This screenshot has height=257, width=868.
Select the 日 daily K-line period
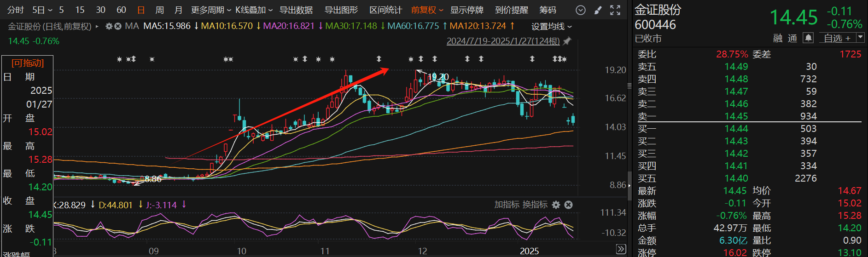(141, 10)
